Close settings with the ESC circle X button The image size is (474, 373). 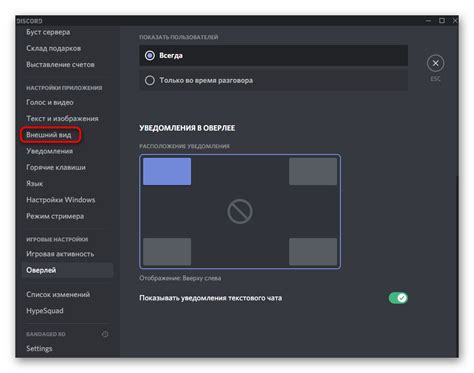(435, 63)
